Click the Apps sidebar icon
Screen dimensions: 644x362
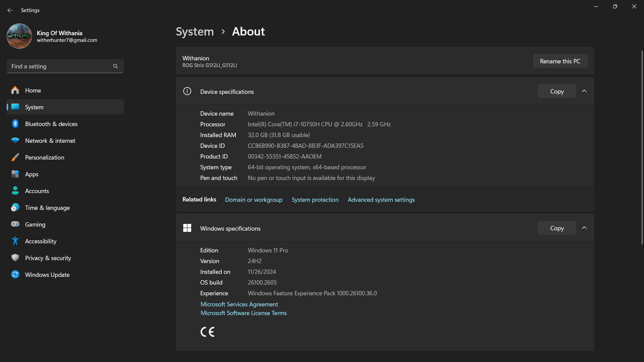(x=15, y=174)
